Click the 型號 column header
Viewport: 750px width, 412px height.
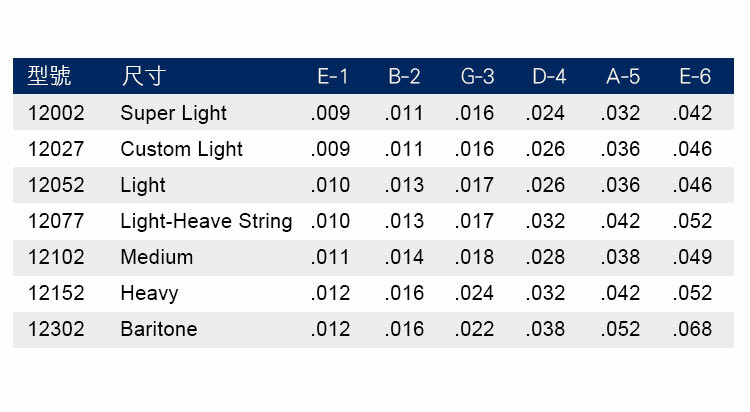click(50, 77)
